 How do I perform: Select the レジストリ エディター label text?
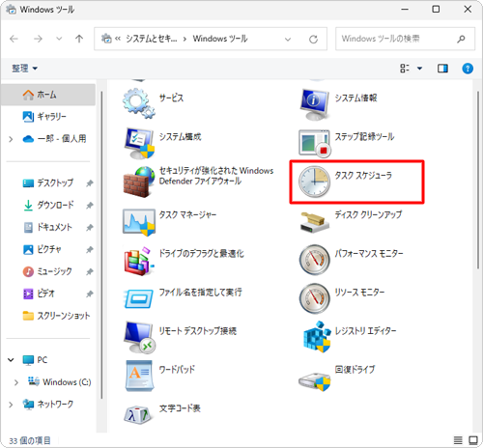365,331
